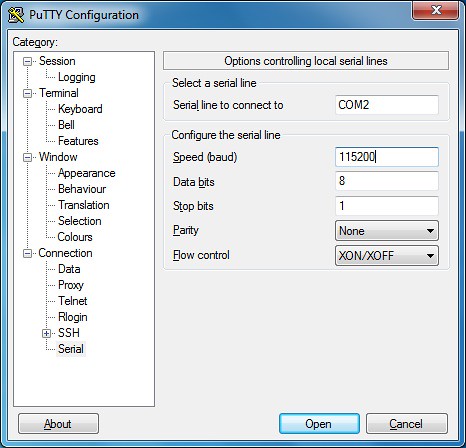Click the 'Speed (baud)' label
Image resolution: width=466 pixels, height=448 pixels.
[205, 157]
